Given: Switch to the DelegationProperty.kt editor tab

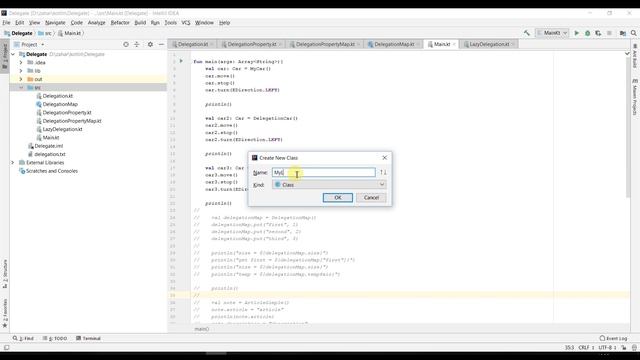Looking at the screenshot, I should coord(252,44).
